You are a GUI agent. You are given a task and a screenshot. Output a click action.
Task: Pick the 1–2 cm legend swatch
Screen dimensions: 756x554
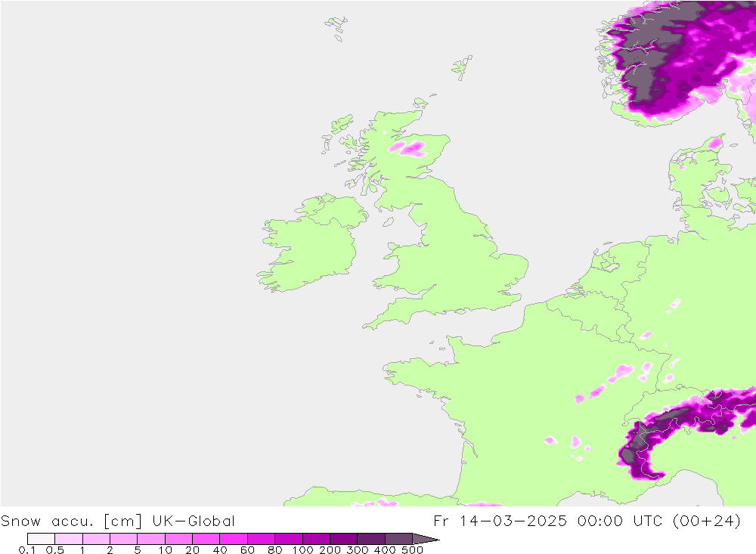[x=97, y=539]
